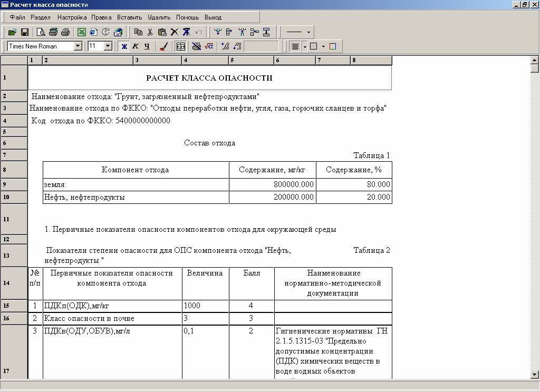Open the line style dropdown

308,32
